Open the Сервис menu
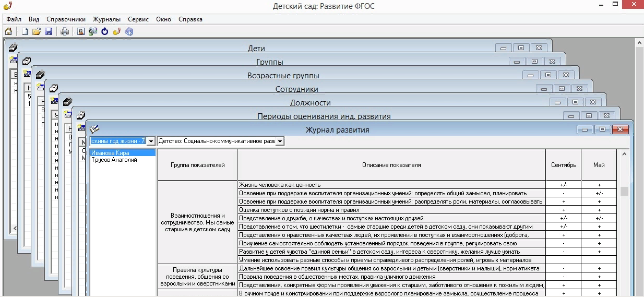Screen dimensions: 644x297 point(138,19)
